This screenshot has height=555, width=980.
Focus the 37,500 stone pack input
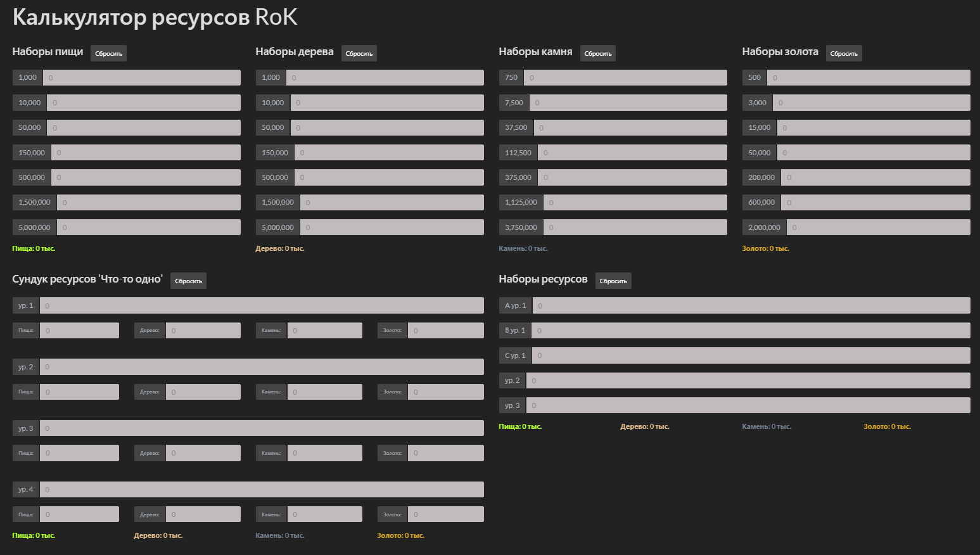(x=630, y=127)
